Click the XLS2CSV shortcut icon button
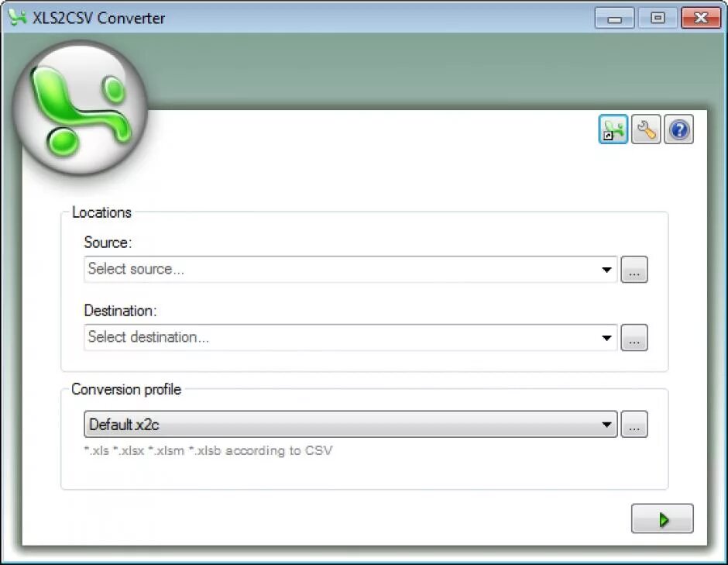This screenshot has height=565, width=728. (x=613, y=129)
